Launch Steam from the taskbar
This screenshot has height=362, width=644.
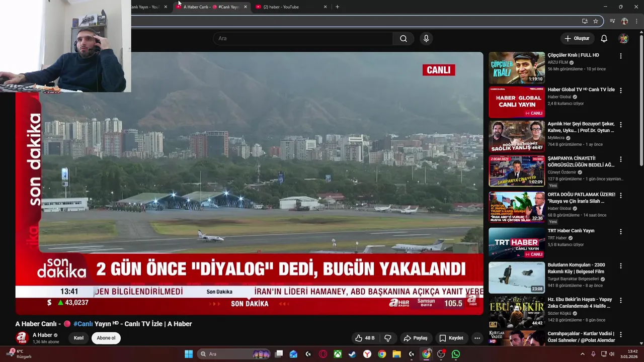click(352, 354)
